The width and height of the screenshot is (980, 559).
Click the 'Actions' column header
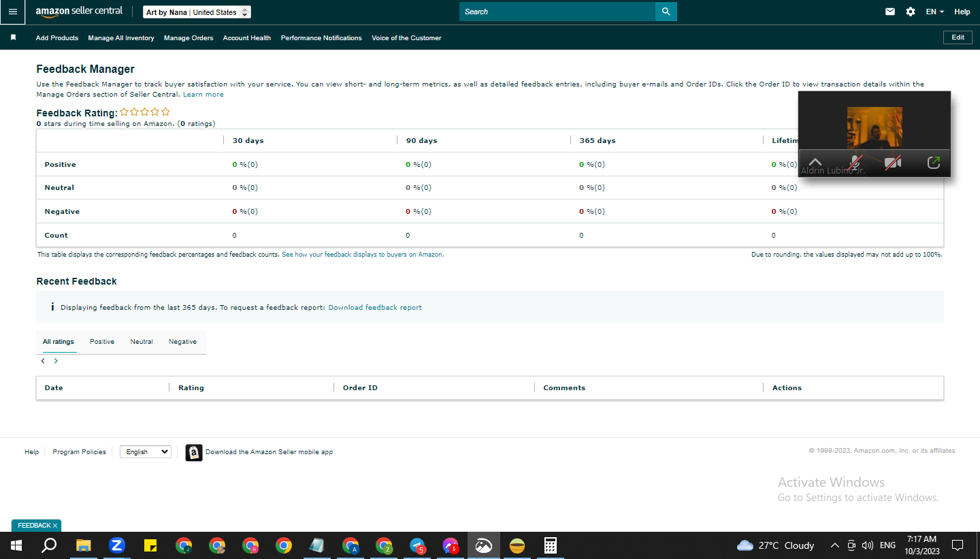(x=787, y=388)
